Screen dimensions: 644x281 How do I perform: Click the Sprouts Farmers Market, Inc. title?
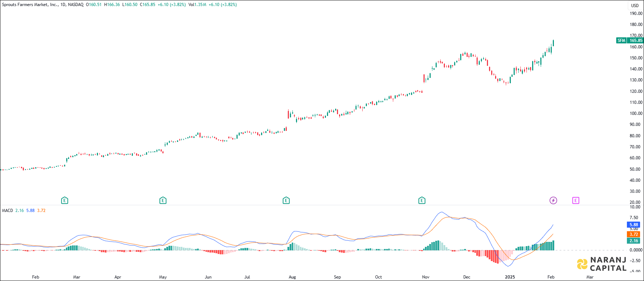tap(30, 5)
